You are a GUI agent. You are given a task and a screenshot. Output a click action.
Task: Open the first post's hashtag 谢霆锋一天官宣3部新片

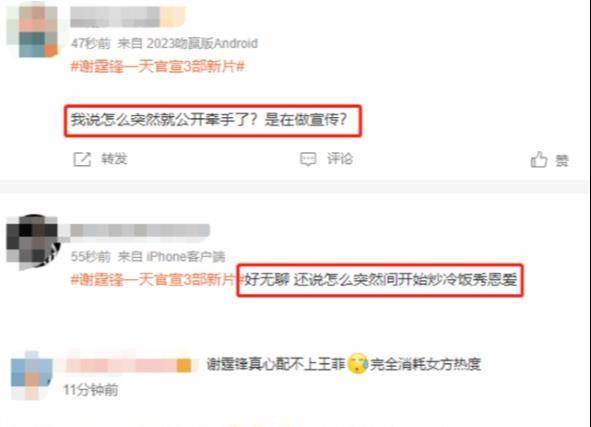[158, 67]
